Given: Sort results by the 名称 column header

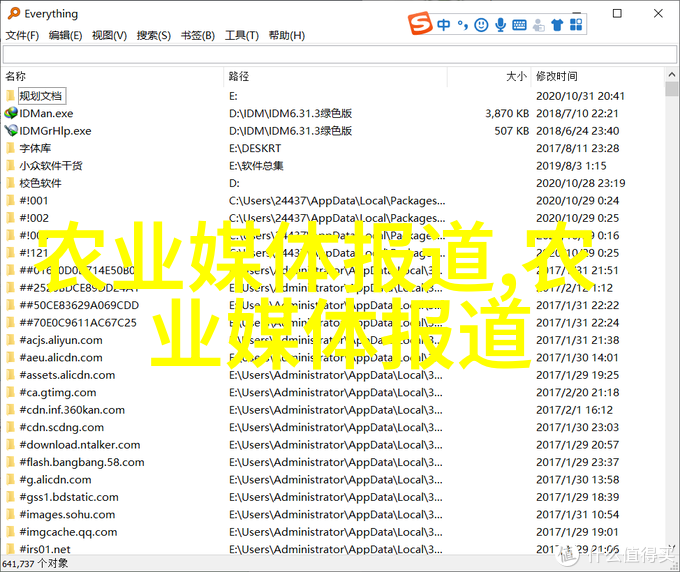Looking at the screenshot, I should 113,76.
